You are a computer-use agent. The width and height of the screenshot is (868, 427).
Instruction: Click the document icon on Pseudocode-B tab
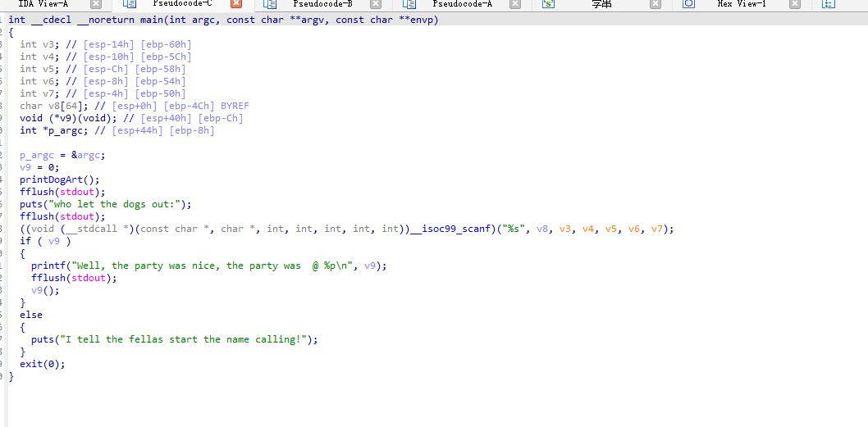click(x=270, y=4)
